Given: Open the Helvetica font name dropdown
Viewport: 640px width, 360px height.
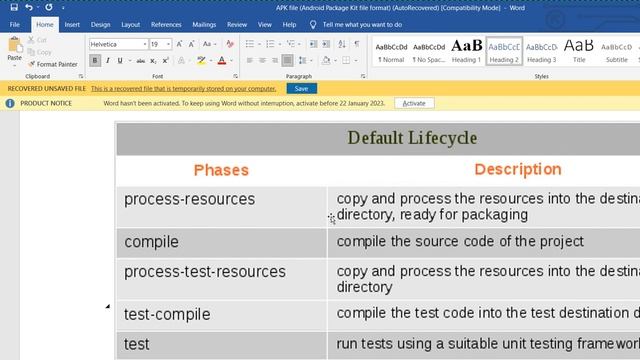Looking at the screenshot, I should pos(144,44).
